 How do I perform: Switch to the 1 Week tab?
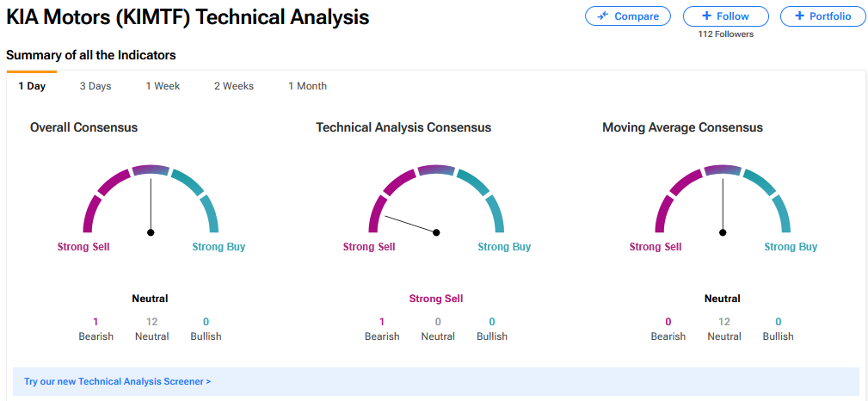163,86
